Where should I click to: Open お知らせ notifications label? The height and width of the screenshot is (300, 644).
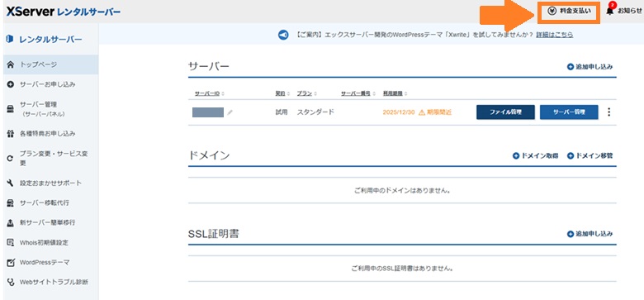(630, 11)
